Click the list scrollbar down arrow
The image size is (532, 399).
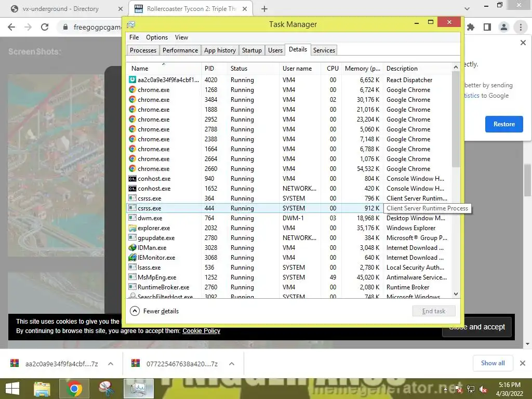click(x=456, y=294)
